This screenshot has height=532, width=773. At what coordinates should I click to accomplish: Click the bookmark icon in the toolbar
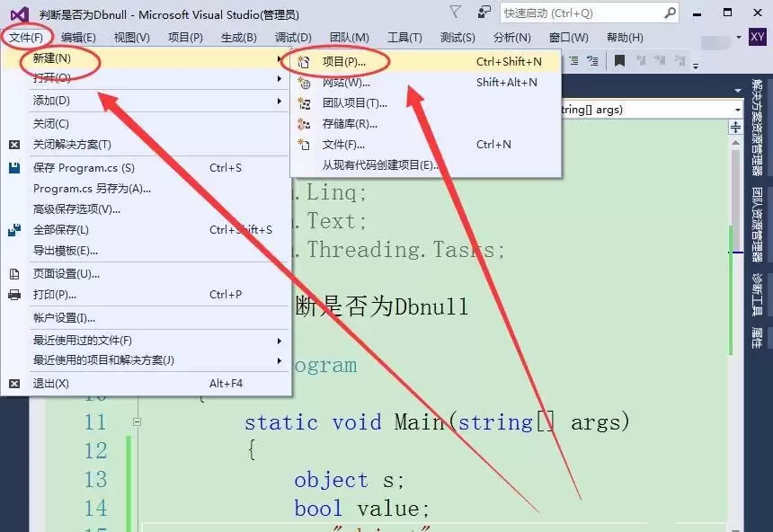tap(620, 60)
